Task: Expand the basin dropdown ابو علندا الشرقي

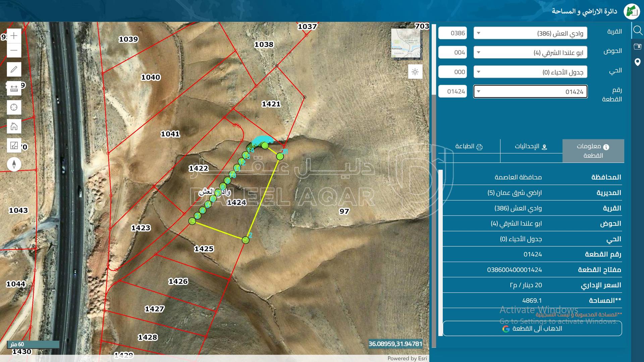Action: pos(530,53)
